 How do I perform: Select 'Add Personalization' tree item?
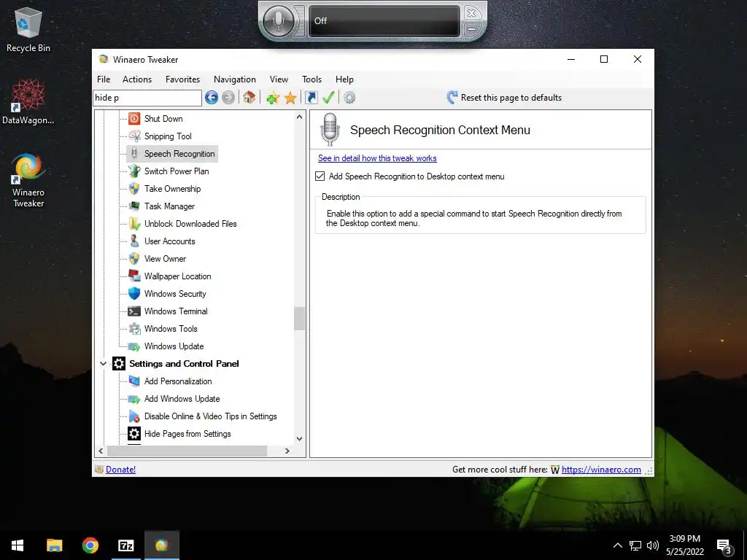tap(178, 381)
